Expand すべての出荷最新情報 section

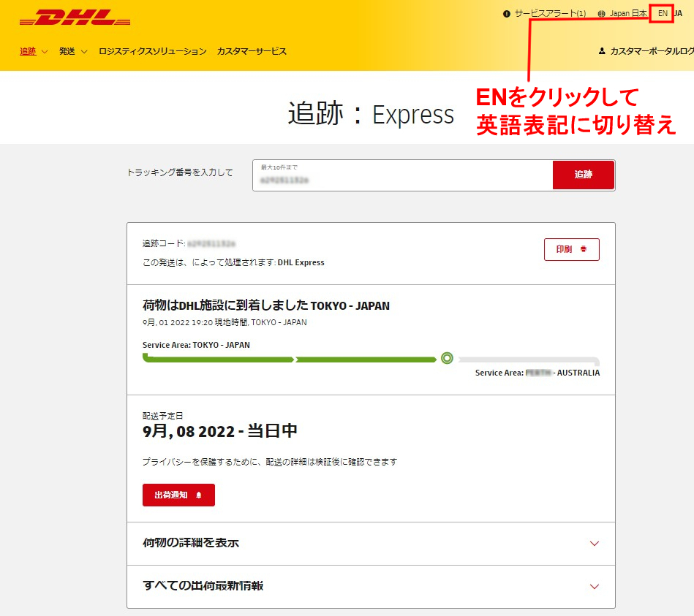point(371,586)
